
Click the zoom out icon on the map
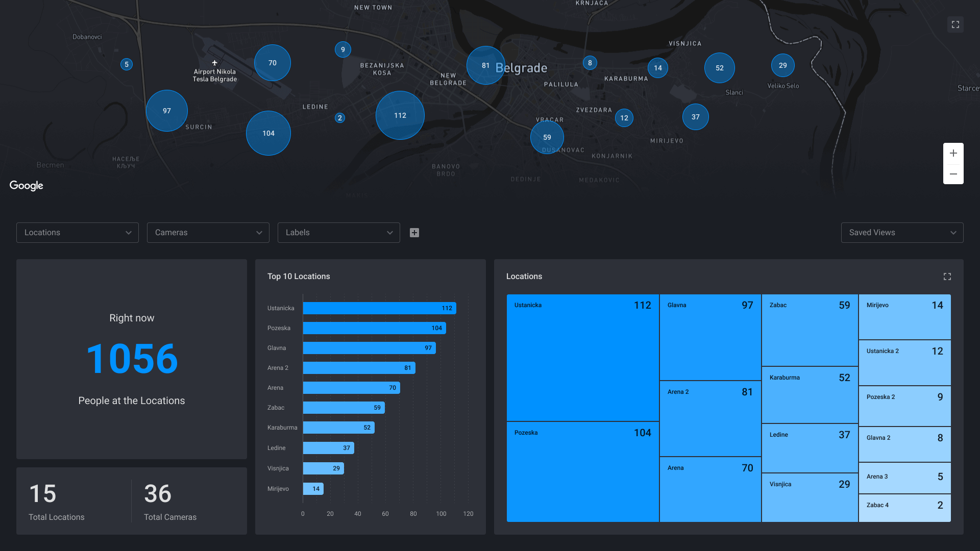tap(954, 173)
